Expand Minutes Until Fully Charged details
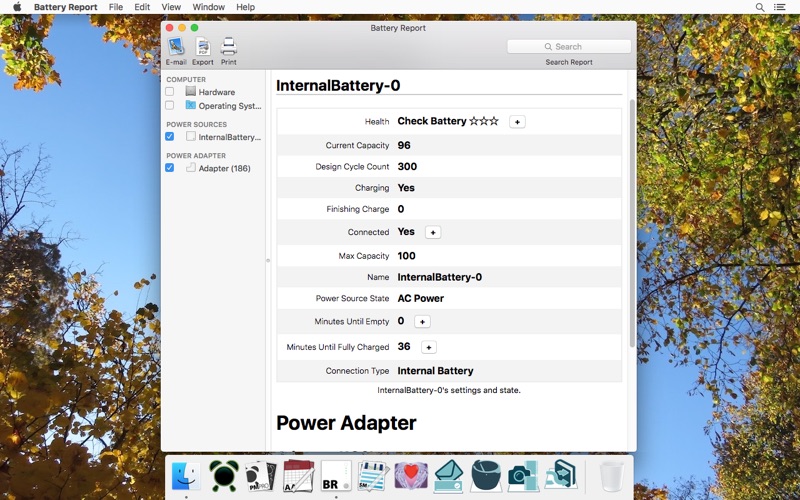Viewport: 800px width, 500px height. pyautogui.click(x=429, y=347)
